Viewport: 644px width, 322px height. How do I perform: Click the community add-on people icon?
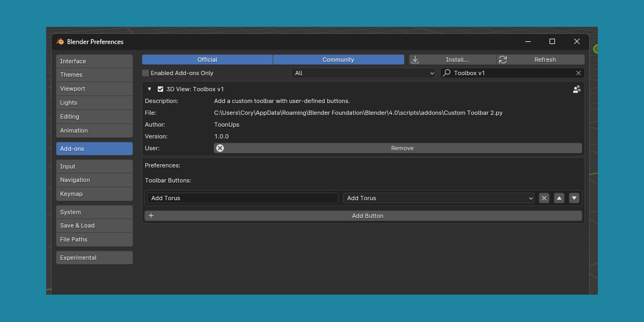576,89
